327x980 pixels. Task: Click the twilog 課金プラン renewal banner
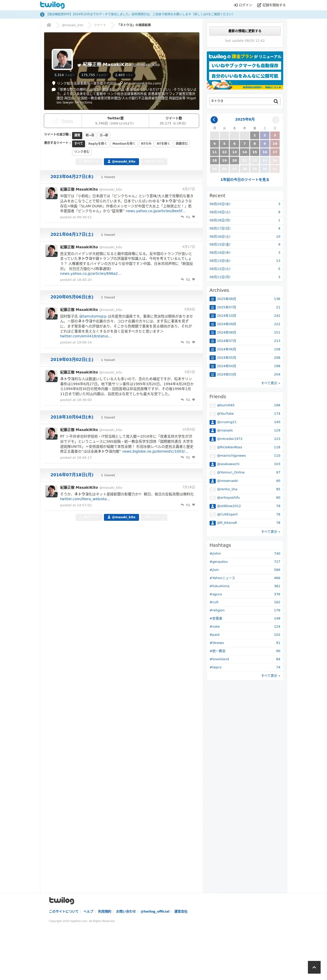click(245, 70)
